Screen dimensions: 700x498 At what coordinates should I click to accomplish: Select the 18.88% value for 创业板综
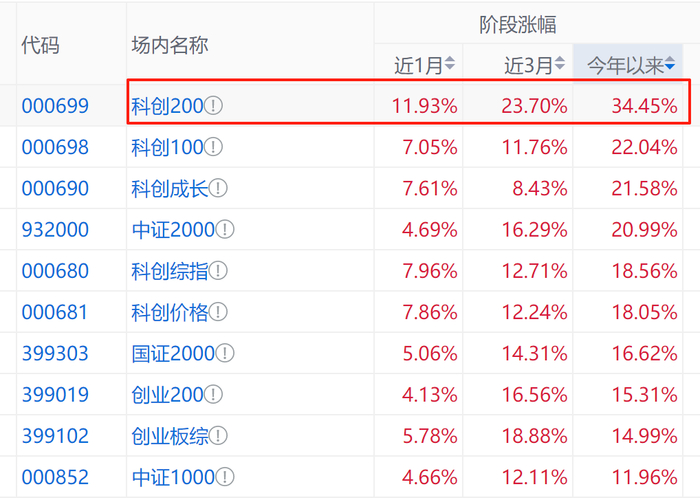click(x=534, y=436)
